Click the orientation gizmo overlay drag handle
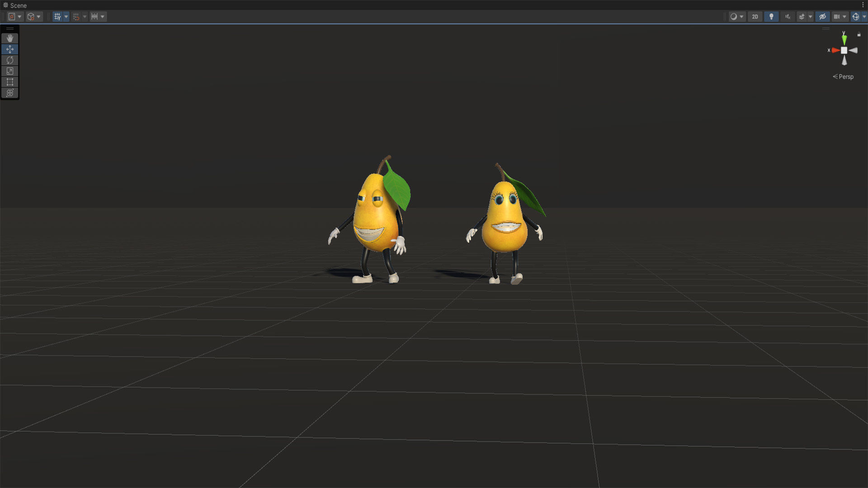 [x=826, y=28]
